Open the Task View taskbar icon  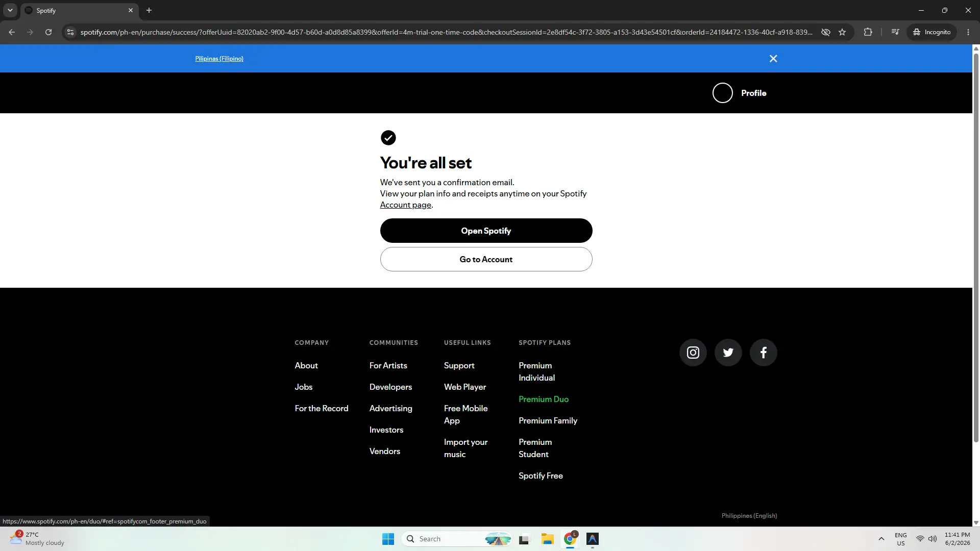[x=524, y=539]
